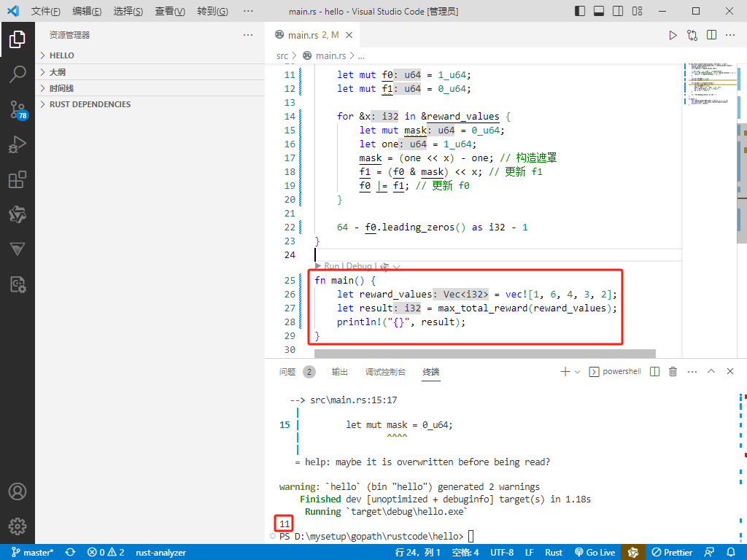The height and width of the screenshot is (560, 747).
Task: Open notifications bell icon
Action: pos(731,553)
